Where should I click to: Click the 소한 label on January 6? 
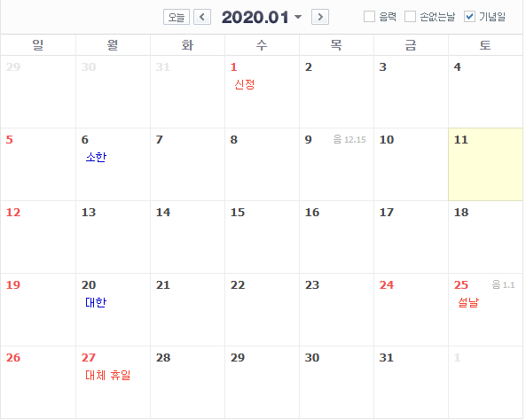[x=96, y=157]
